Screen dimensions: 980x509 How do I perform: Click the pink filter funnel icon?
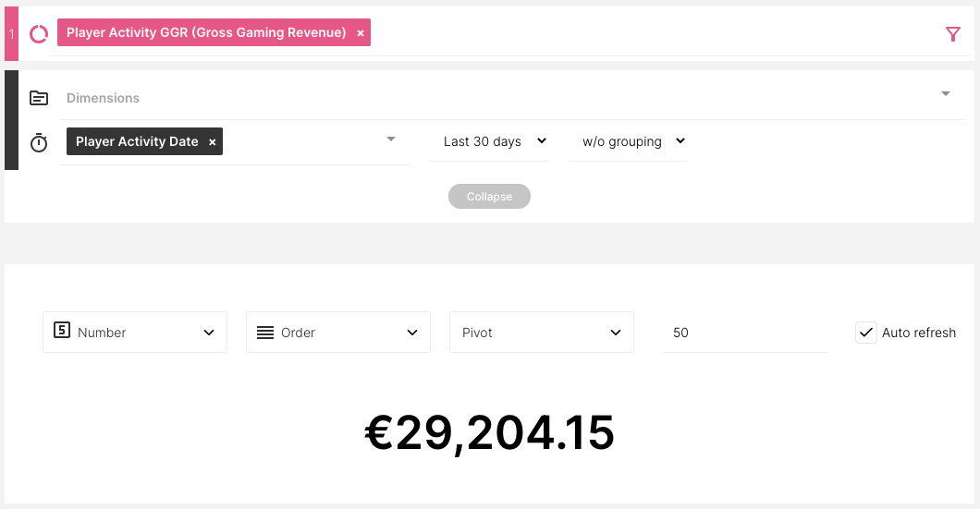[953, 34]
